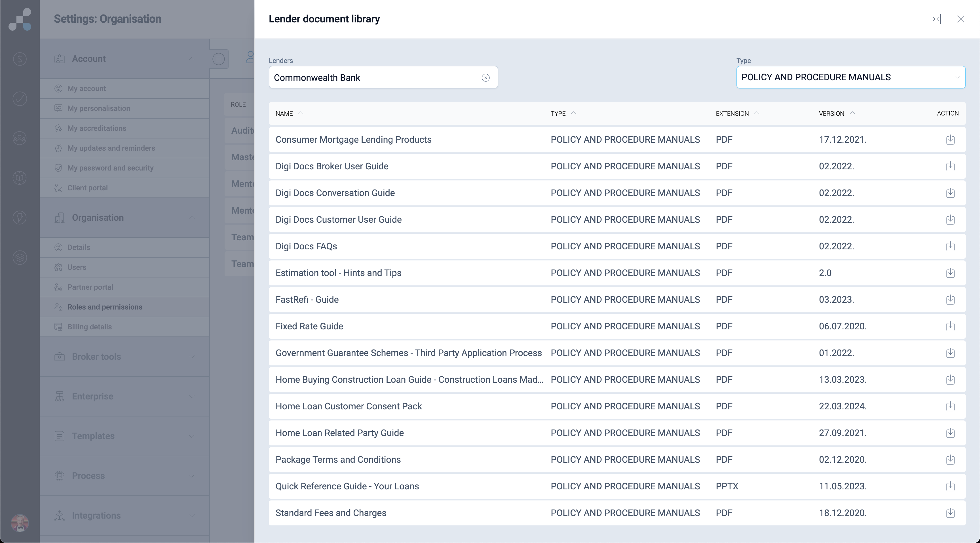Sort table by Extension column
980x543 pixels.
coord(737,113)
